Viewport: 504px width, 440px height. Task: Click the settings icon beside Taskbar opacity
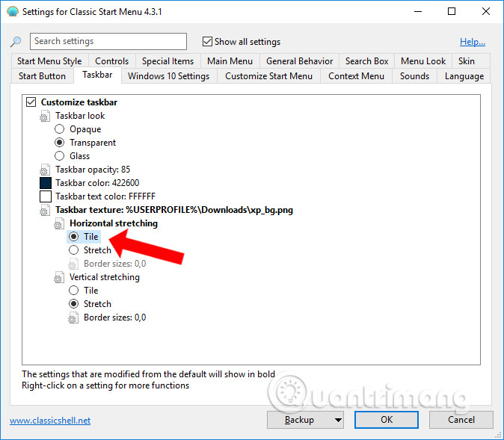45,170
